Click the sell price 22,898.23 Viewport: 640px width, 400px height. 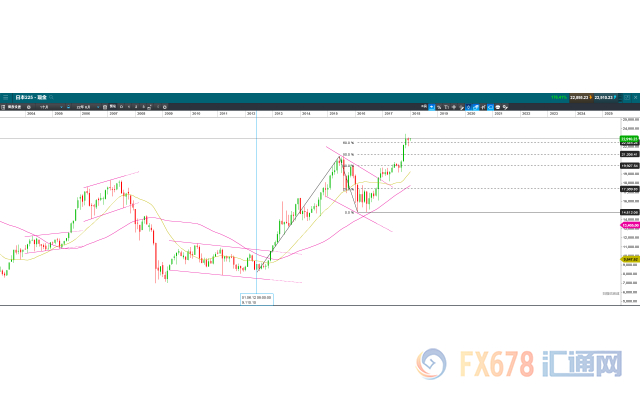[x=575, y=96]
